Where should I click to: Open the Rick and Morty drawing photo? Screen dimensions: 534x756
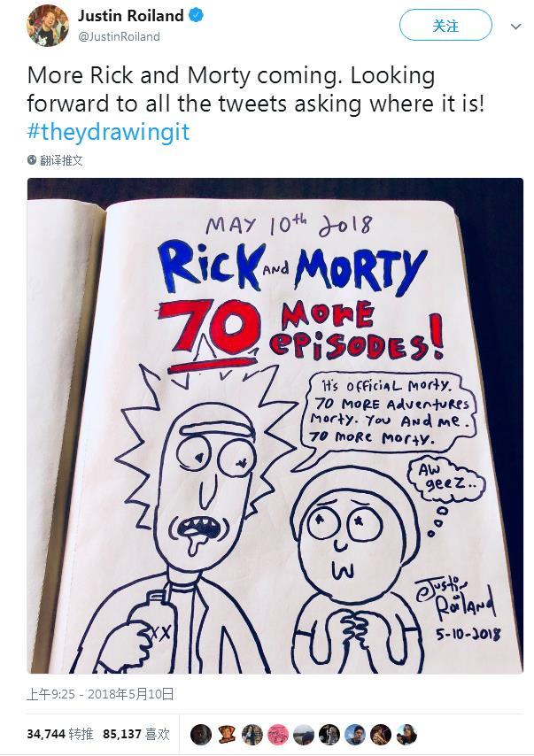point(275,426)
